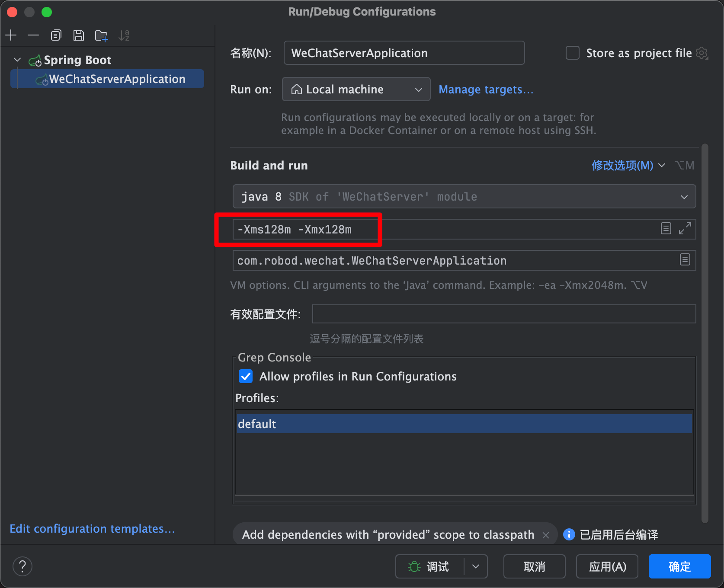
Task: Add a new configuration with plus icon
Action: 11,35
